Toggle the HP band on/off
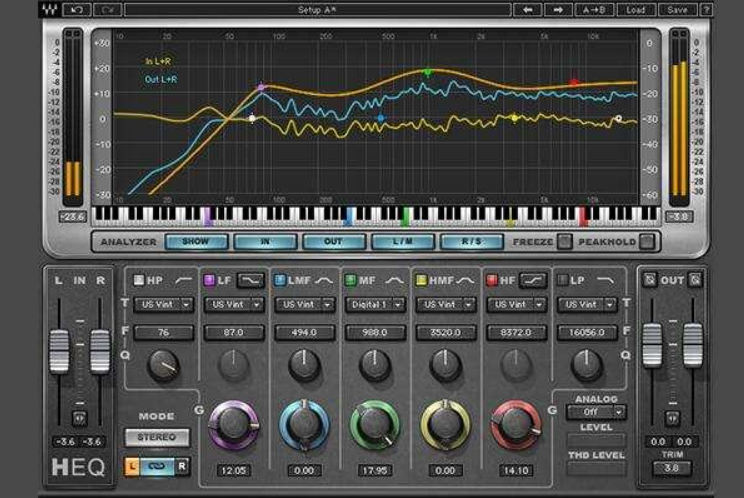 point(139,280)
